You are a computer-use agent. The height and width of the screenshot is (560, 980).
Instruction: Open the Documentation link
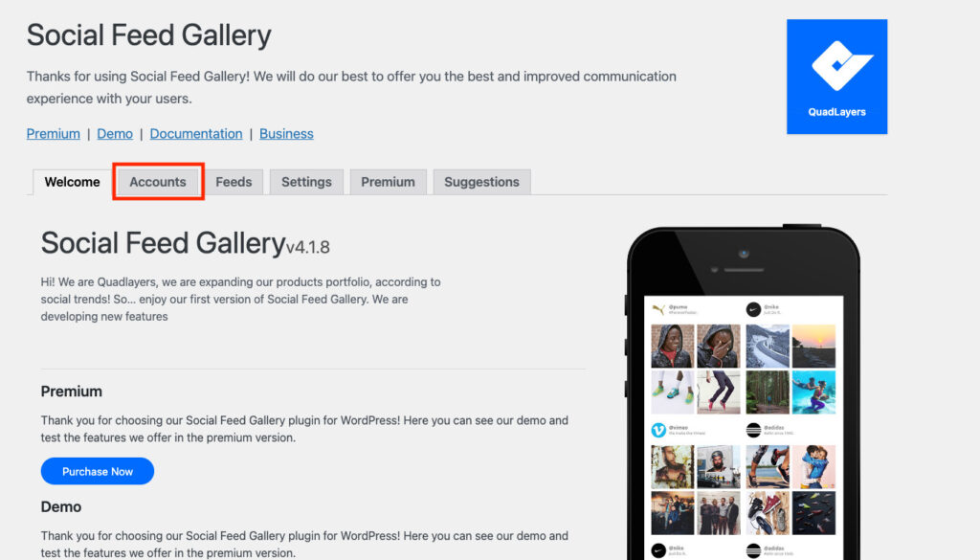point(196,134)
